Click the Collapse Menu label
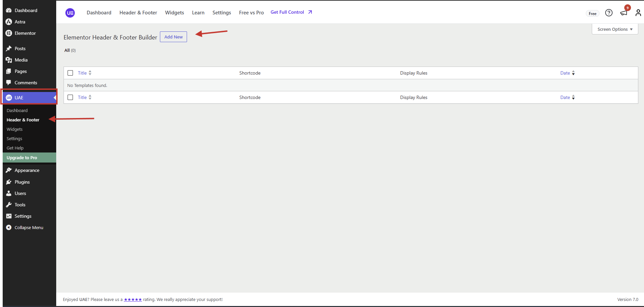The height and width of the screenshot is (307, 644). point(29,227)
